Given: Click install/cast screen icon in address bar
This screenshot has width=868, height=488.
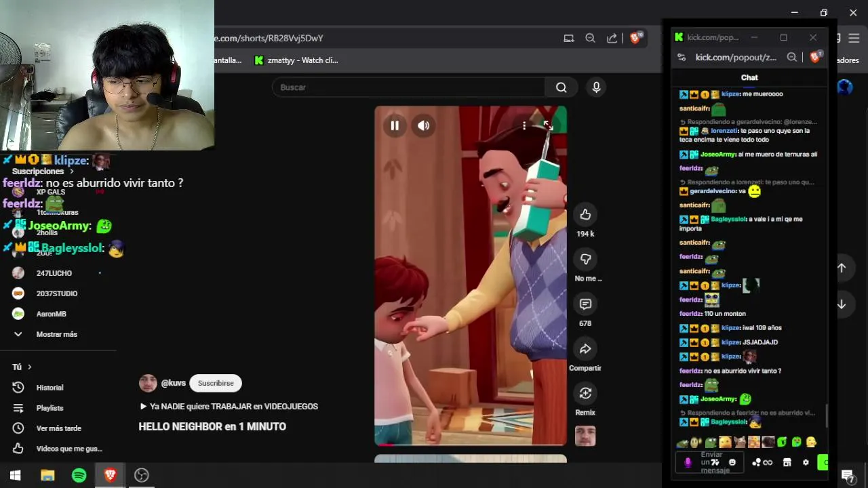Looking at the screenshot, I should pos(569,39).
